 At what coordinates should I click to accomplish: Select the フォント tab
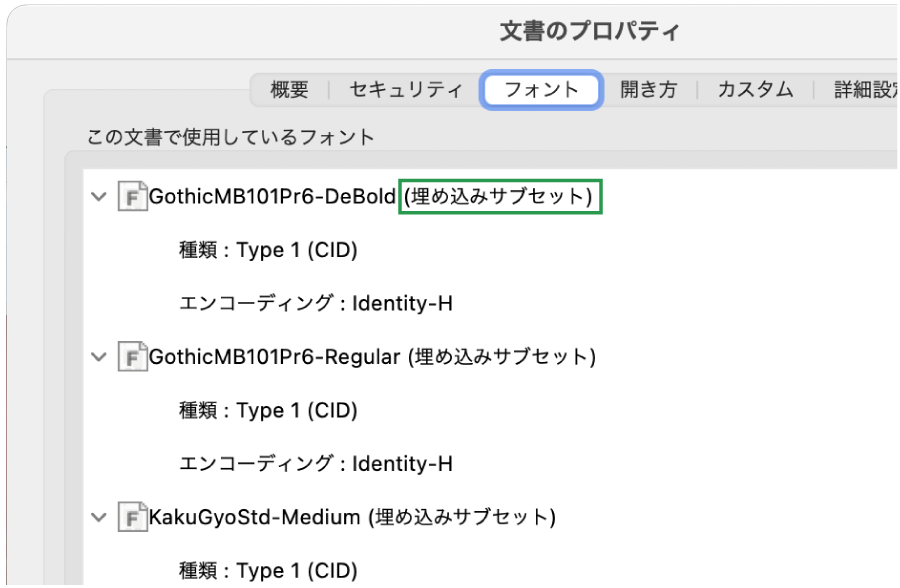pos(541,90)
